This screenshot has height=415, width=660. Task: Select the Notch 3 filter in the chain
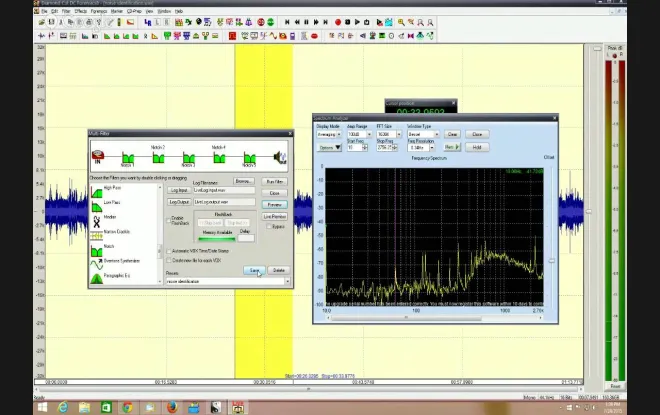(x=189, y=159)
